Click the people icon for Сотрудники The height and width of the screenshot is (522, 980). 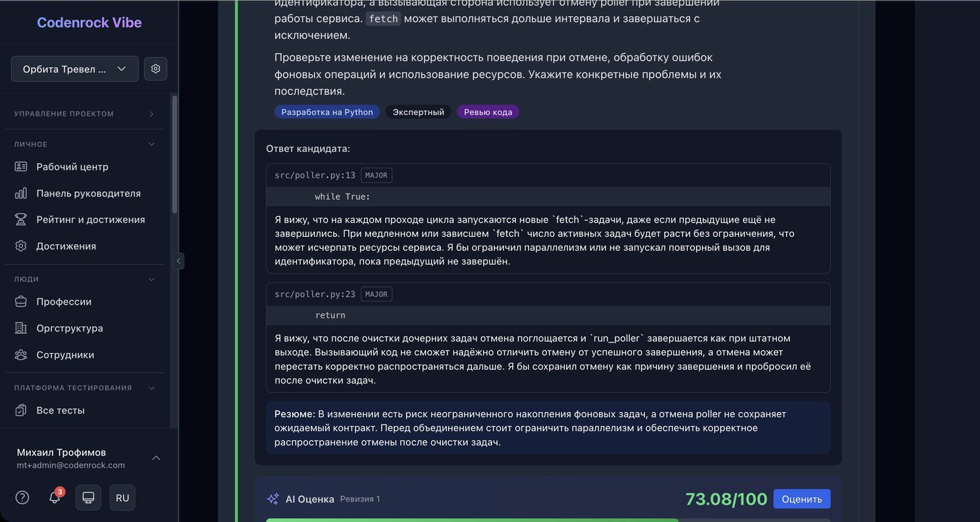pos(21,355)
